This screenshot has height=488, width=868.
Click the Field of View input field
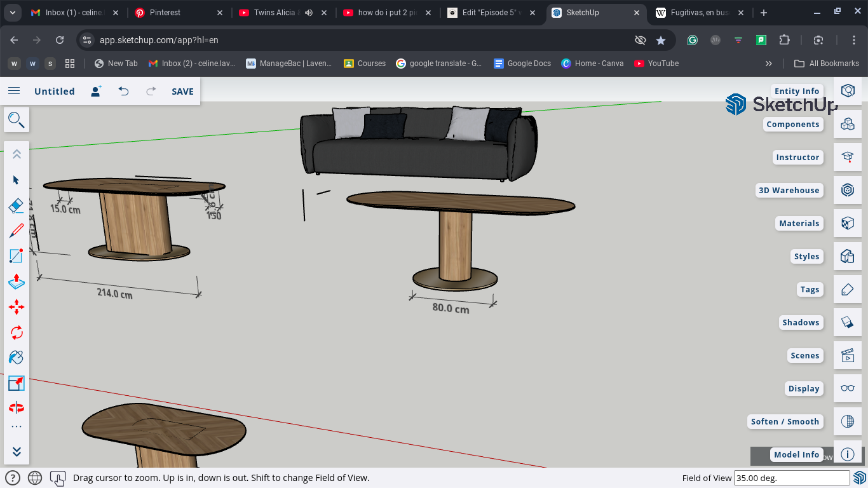791,478
